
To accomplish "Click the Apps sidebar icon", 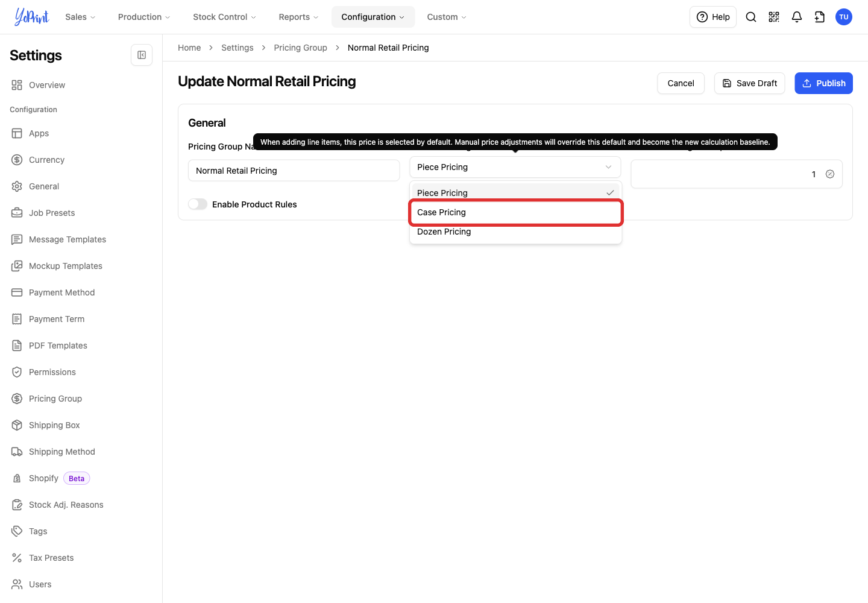I will coord(17,133).
